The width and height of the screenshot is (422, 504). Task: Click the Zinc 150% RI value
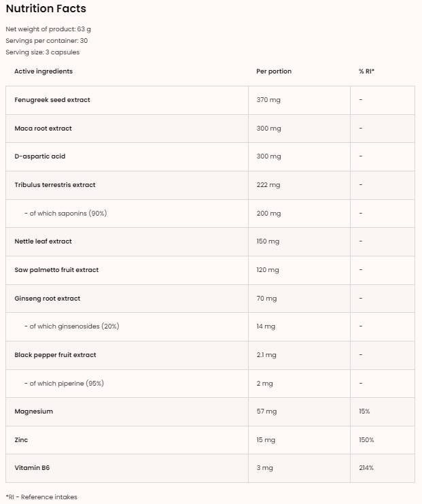point(366,440)
